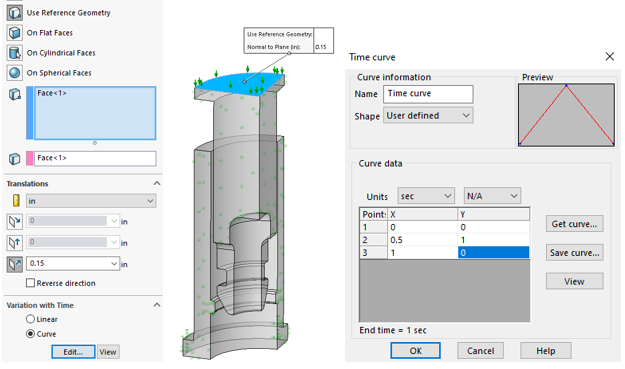The height and width of the screenshot is (369, 625).
Task: Click the Save curve... button
Action: point(574,253)
